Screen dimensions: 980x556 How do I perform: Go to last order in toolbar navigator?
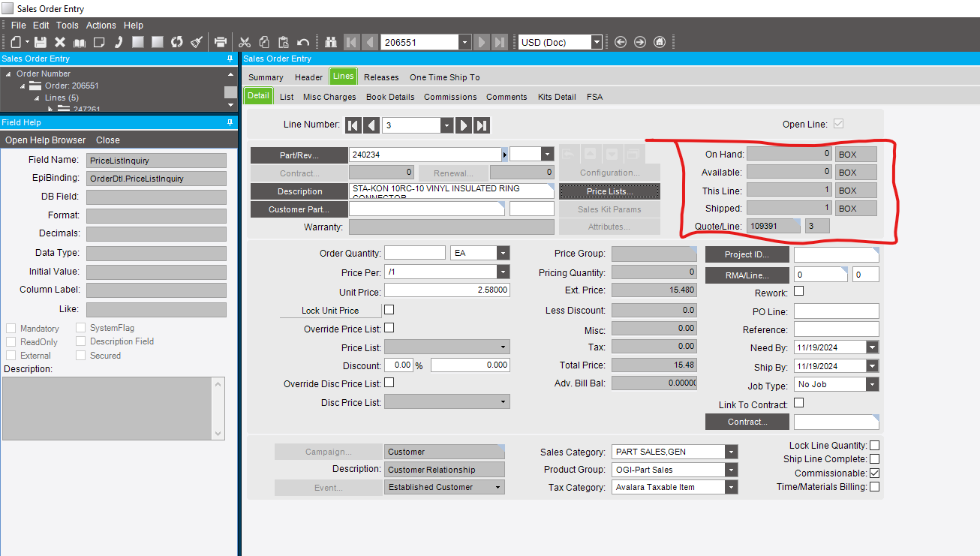pos(500,42)
